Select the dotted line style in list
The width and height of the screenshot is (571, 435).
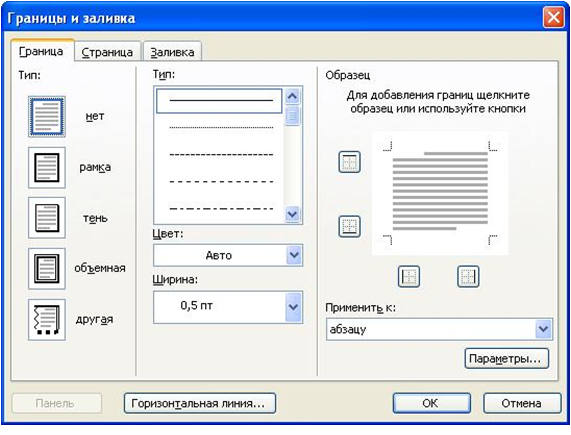tap(221, 128)
